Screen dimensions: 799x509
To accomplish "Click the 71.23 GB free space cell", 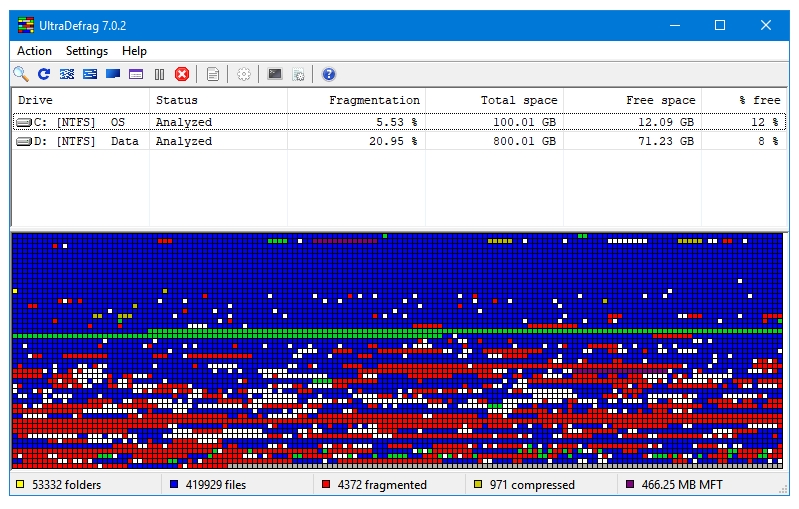I will [665, 141].
